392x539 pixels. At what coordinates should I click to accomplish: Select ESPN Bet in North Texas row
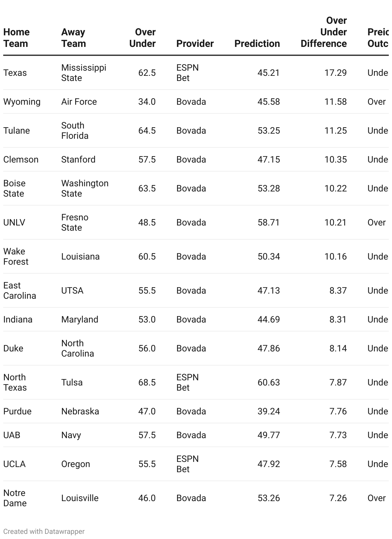pyautogui.click(x=188, y=382)
